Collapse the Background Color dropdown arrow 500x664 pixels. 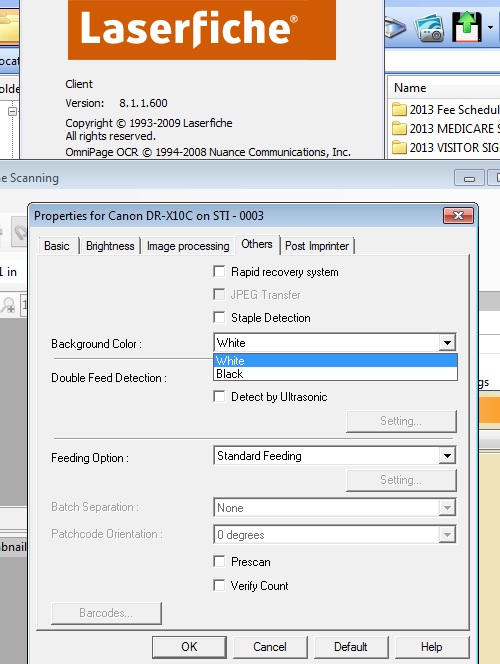tap(447, 343)
